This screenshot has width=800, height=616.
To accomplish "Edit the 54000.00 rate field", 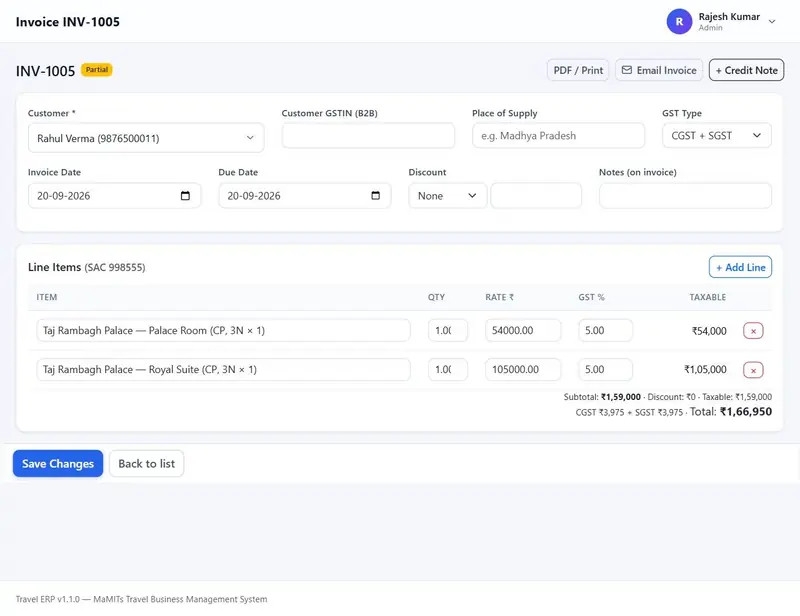I will [x=523, y=331].
